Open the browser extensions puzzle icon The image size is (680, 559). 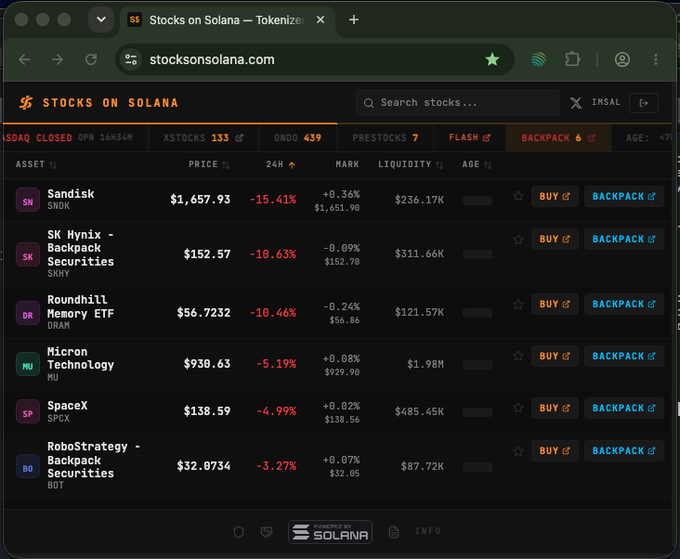click(x=572, y=59)
